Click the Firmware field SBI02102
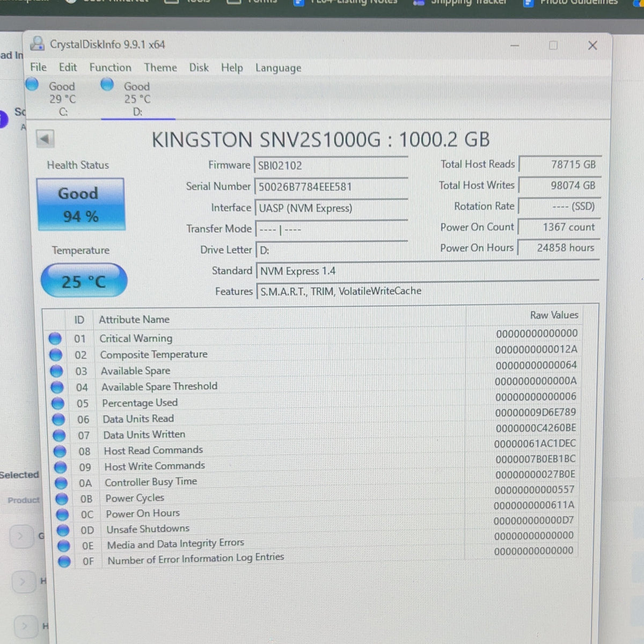This screenshot has width=644, height=644. (331, 165)
